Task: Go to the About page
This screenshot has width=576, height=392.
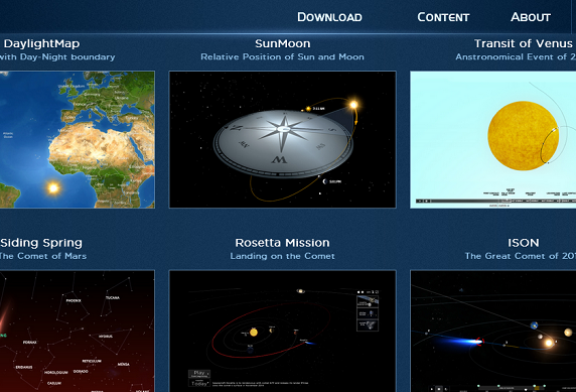Action: (x=530, y=17)
